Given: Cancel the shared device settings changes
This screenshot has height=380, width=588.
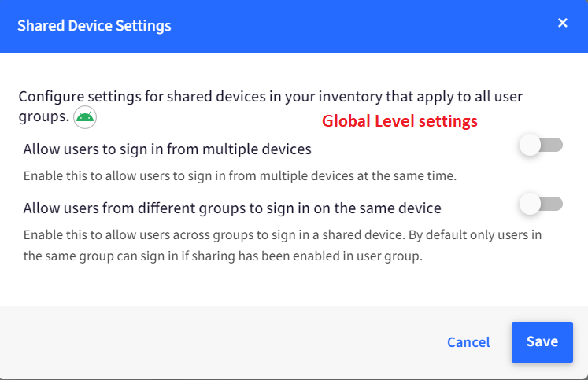Looking at the screenshot, I should [x=468, y=341].
